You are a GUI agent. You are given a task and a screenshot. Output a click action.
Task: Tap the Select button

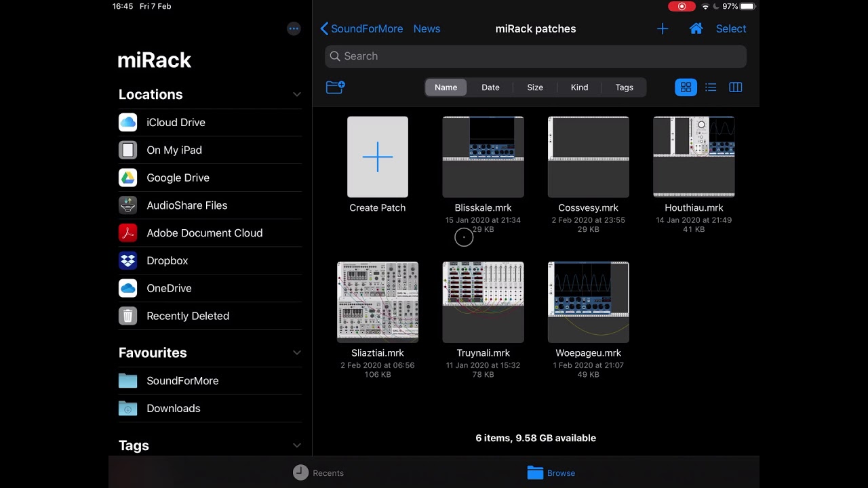731,28
